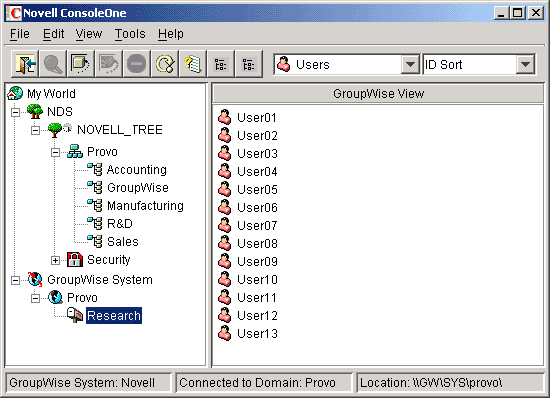Screen dimensions: 550x398
Task: Collapse the Provo domain node
Action: pyautogui.click(x=35, y=298)
